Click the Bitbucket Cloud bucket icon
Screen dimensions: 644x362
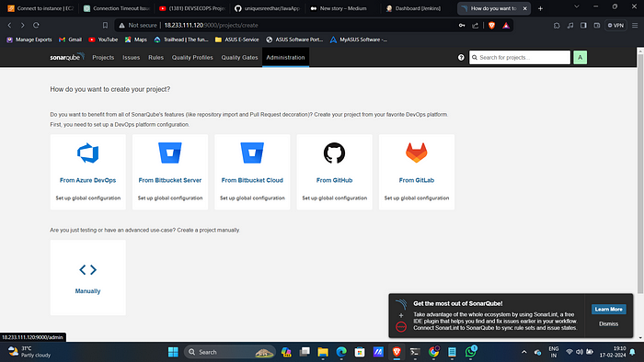click(x=252, y=153)
